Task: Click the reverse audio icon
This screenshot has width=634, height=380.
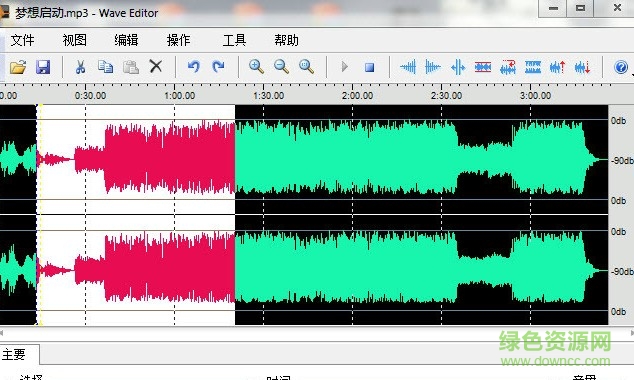Action: coord(508,67)
